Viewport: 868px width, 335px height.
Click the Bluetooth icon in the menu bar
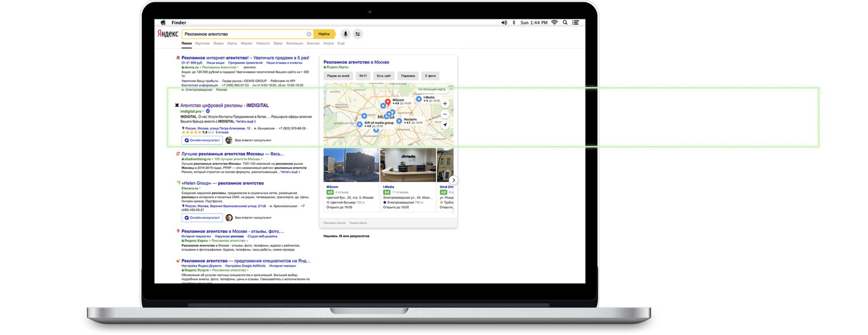514,23
